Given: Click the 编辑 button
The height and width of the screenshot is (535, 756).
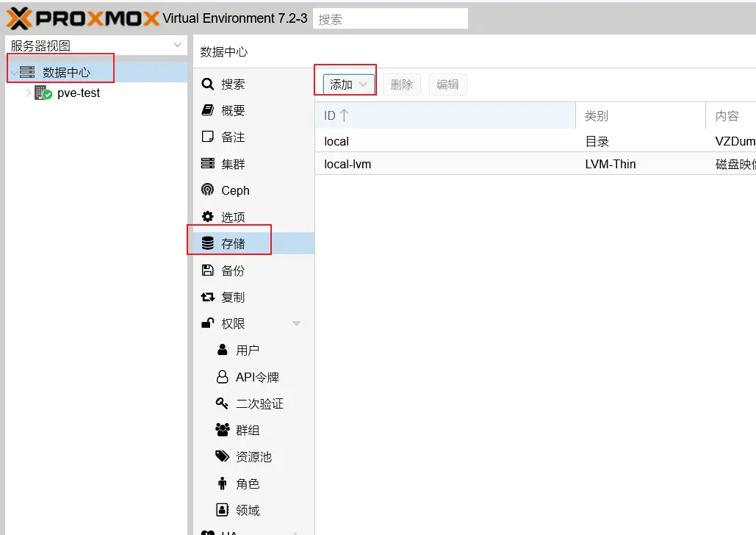Looking at the screenshot, I should [x=447, y=85].
